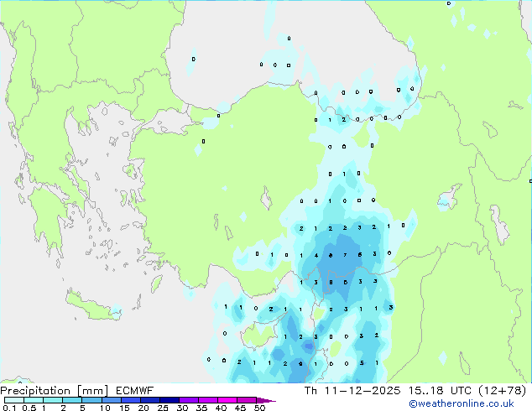Select legend swatch between 5 and 10

[91, 400]
